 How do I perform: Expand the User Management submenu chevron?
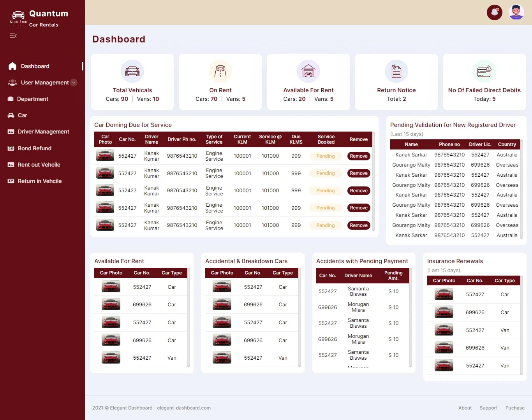74,83
